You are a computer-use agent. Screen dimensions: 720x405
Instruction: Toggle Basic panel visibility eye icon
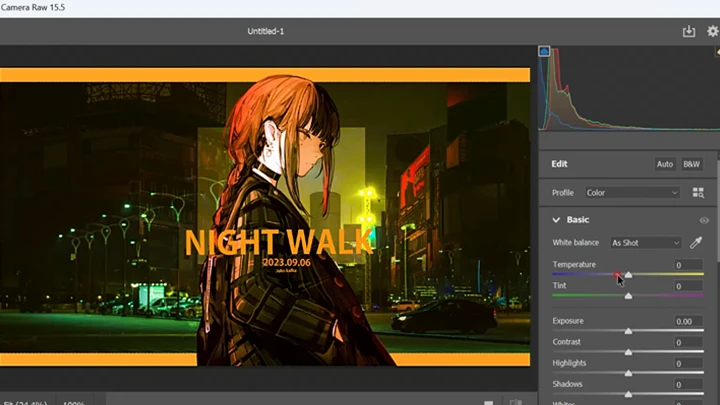(x=704, y=220)
